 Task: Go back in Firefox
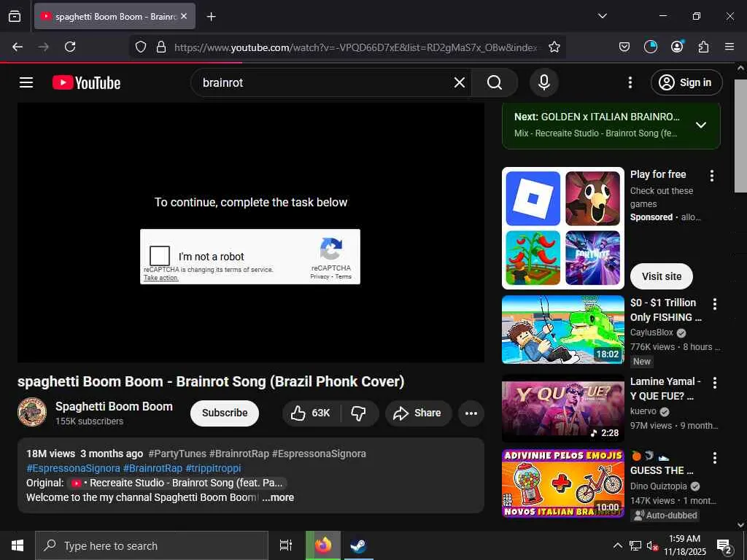click(18, 47)
